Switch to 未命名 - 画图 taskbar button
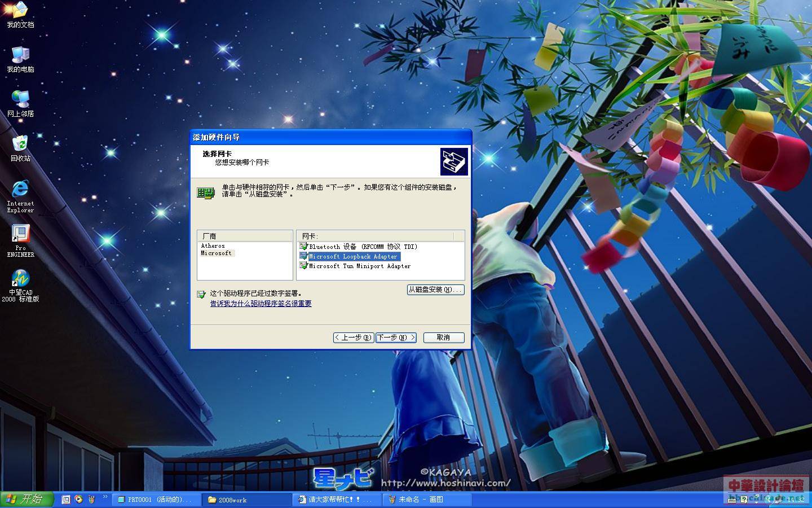 click(427, 500)
